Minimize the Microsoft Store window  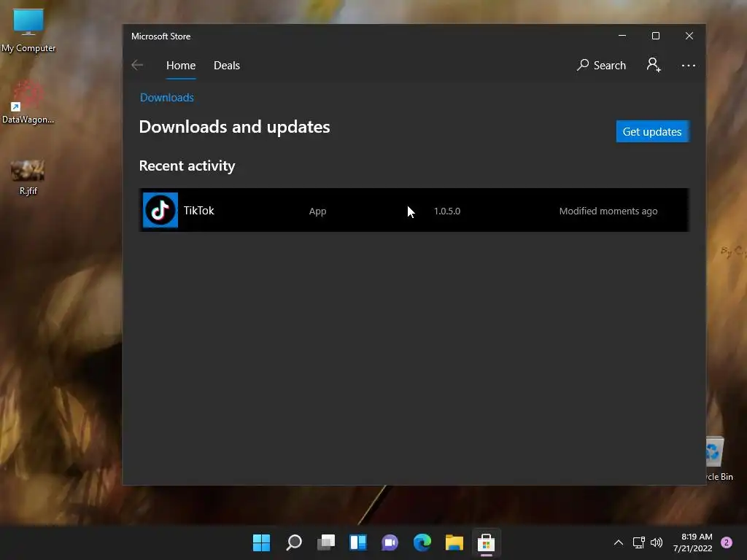(x=622, y=36)
